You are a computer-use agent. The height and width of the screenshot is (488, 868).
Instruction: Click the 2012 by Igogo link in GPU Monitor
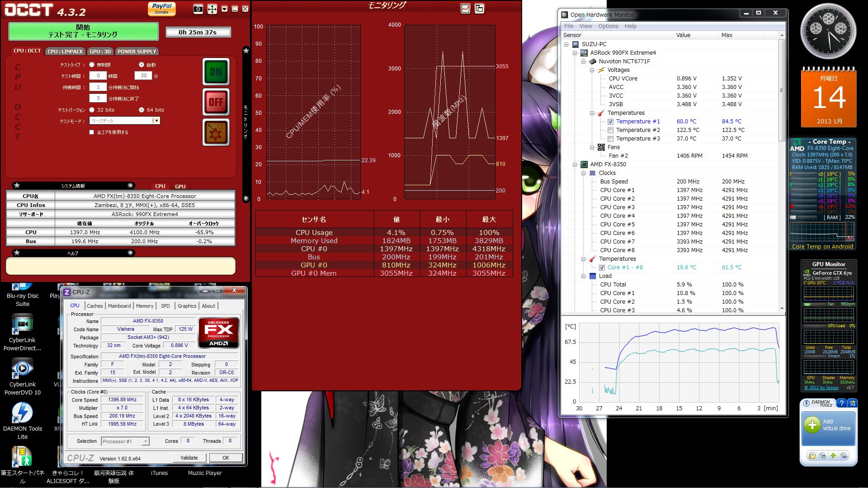coord(821,388)
